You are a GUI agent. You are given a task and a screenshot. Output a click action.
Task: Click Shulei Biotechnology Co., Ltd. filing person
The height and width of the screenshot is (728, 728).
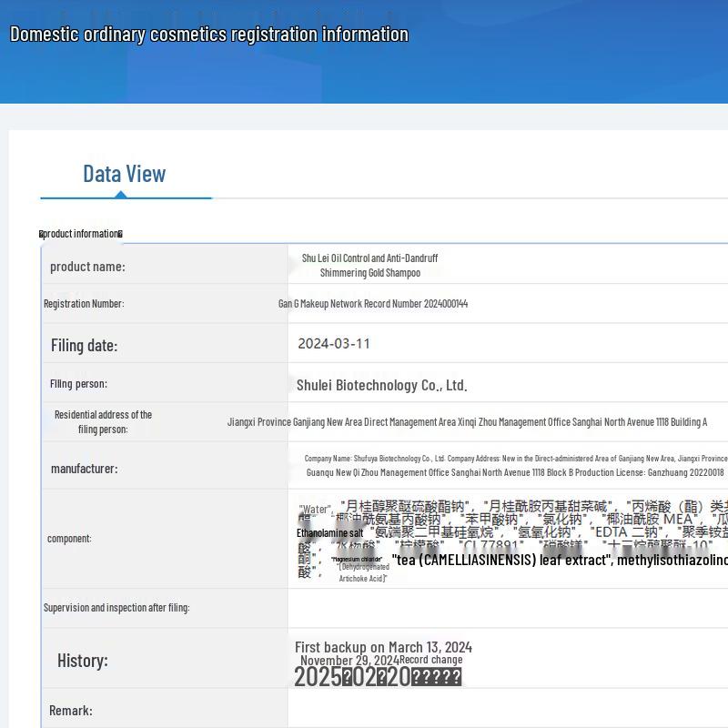(381, 385)
